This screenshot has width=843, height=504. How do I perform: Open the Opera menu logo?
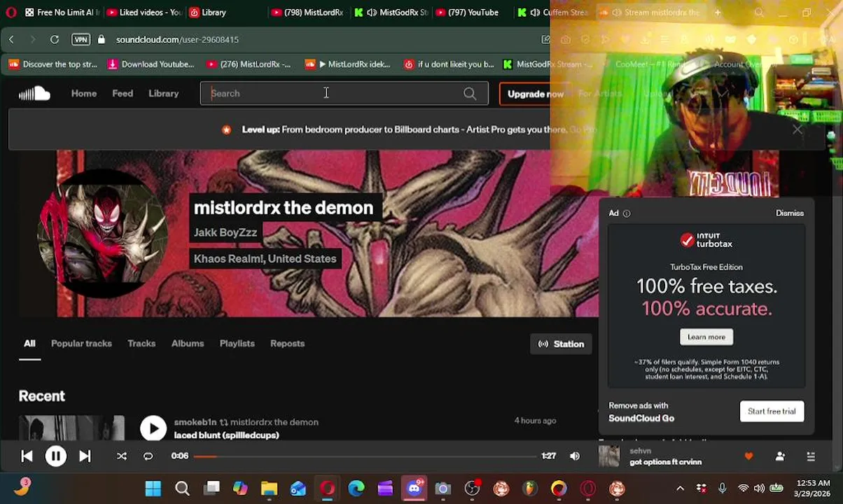[11, 13]
